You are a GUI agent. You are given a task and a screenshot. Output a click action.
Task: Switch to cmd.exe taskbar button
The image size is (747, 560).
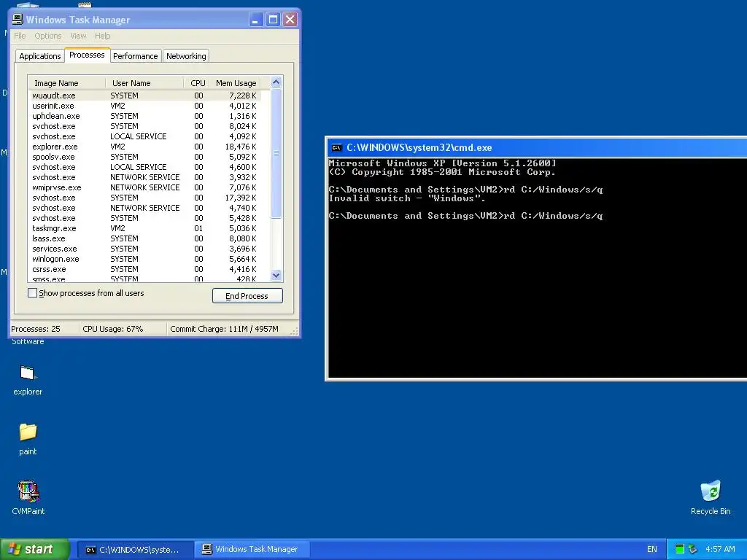[x=135, y=550]
